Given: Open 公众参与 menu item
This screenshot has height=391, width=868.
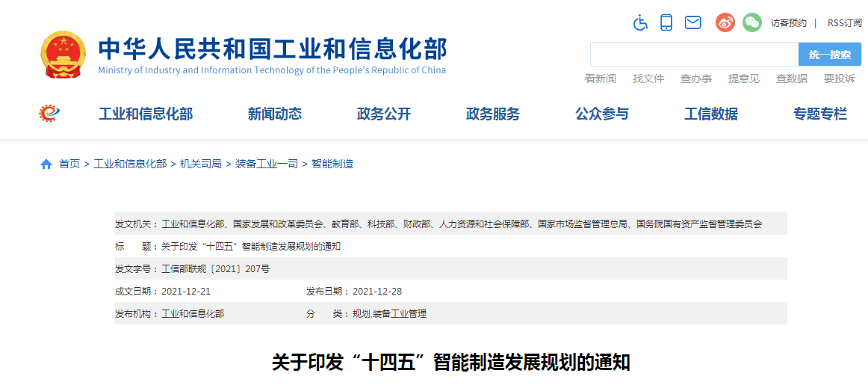Looking at the screenshot, I should 602,114.
